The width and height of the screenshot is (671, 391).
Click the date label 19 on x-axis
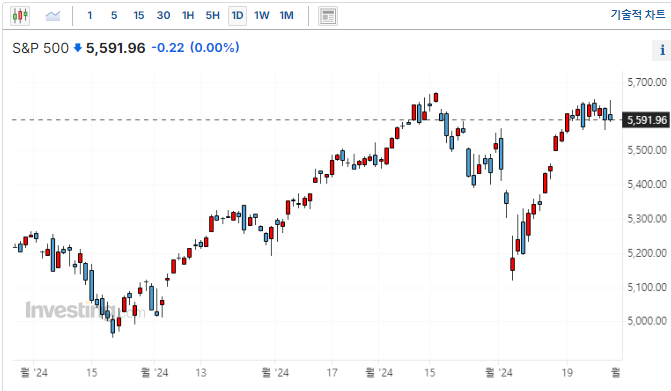(567, 373)
